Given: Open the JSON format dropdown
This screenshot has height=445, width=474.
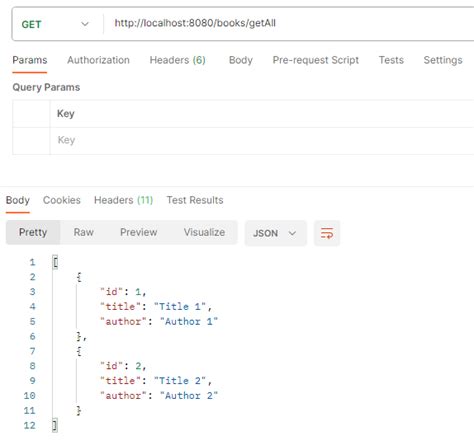Looking at the screenshot, I should click(x=275, y=233).
